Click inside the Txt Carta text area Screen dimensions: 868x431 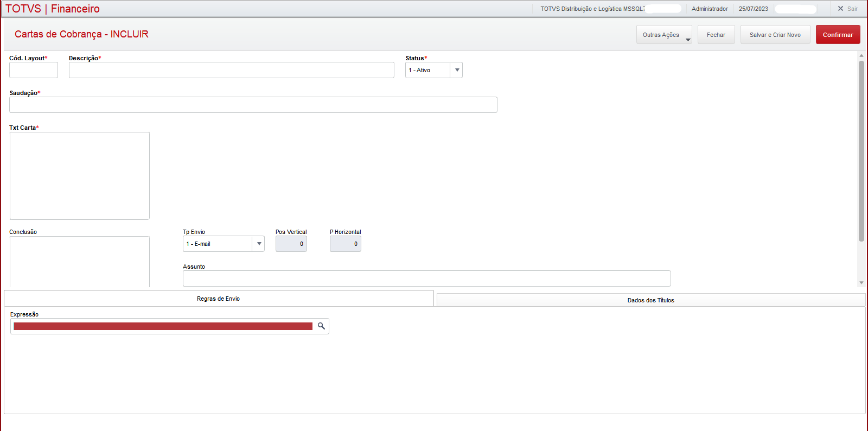click(x=80, y=175)
